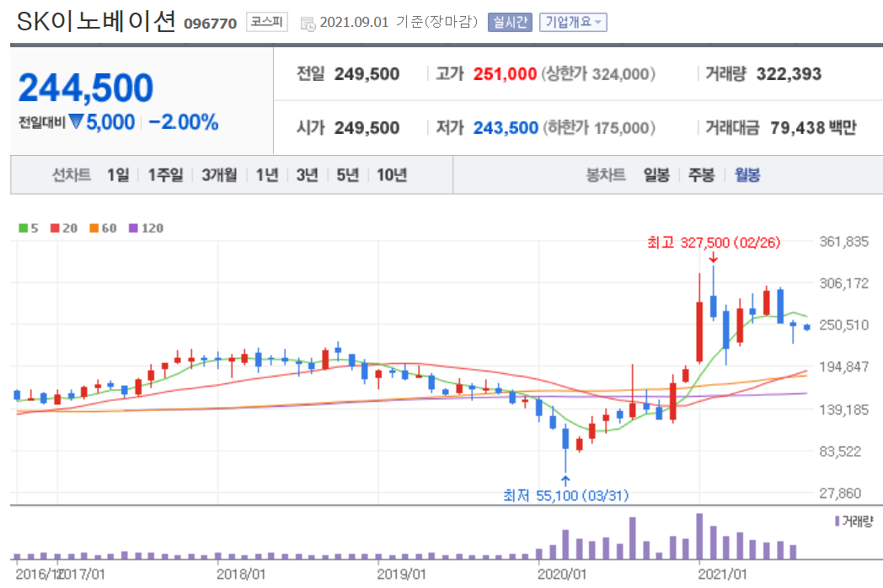Click the 선차트 label

[x=72, y=175]
